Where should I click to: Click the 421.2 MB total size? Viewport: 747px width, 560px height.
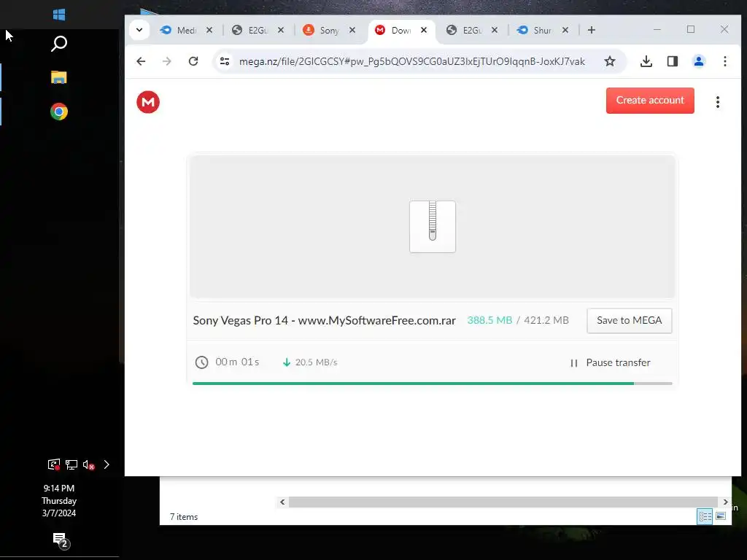tap(546, 321)
